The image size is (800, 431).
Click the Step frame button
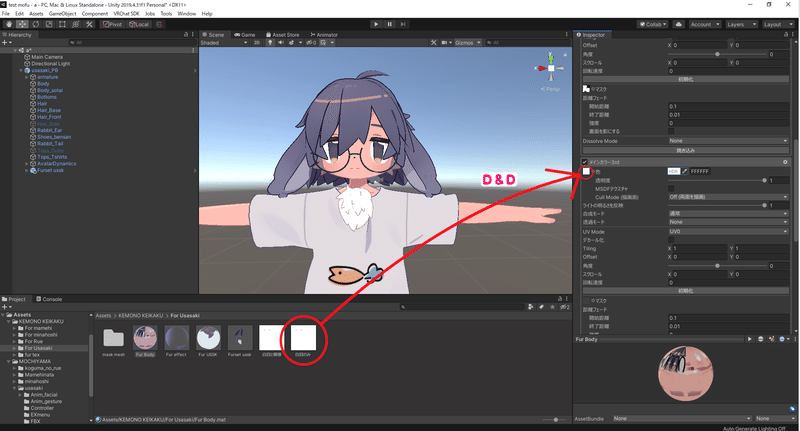pyautogui.click(x=403, y=24)
